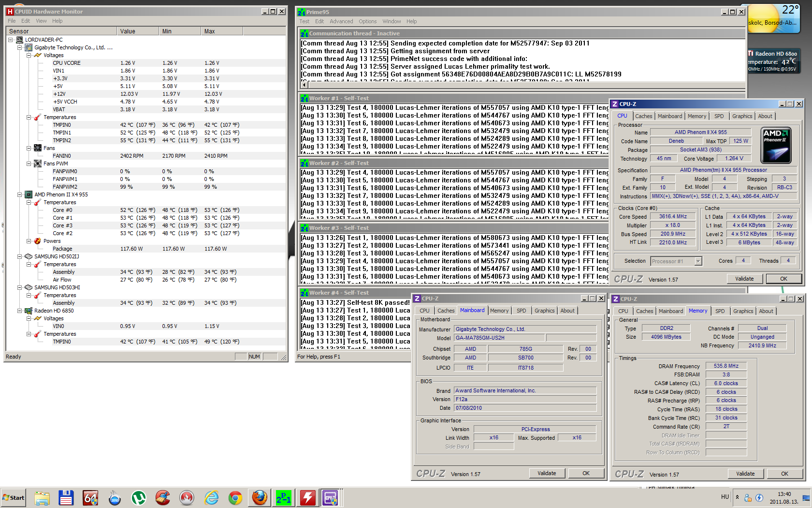This screenshot has width=812, height=508.
Task: Collapse the SAMSUNG HD502IJ node
Action: pyautogui.click(x=19, y=256)
